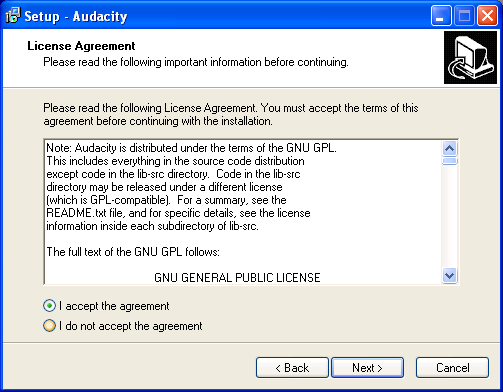Click the License Agreement page heading
This screenshot has height=392, width=503.
point(81,46)
